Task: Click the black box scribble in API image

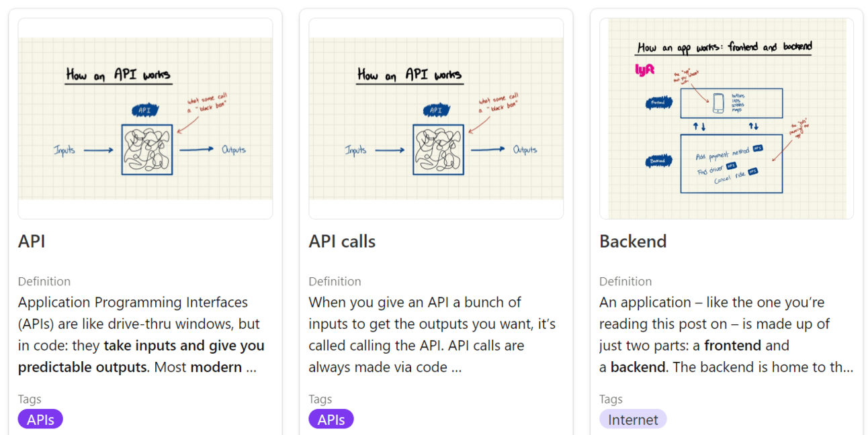Action: [x=146, y=150]
